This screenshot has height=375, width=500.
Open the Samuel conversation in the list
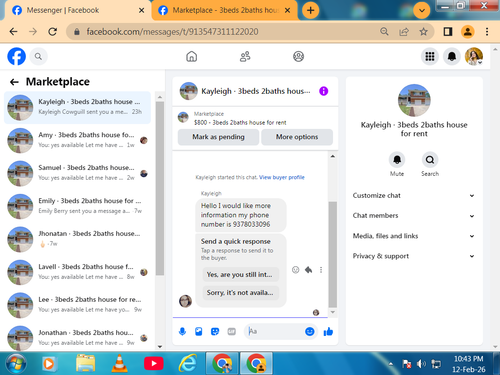coord(77,173)
